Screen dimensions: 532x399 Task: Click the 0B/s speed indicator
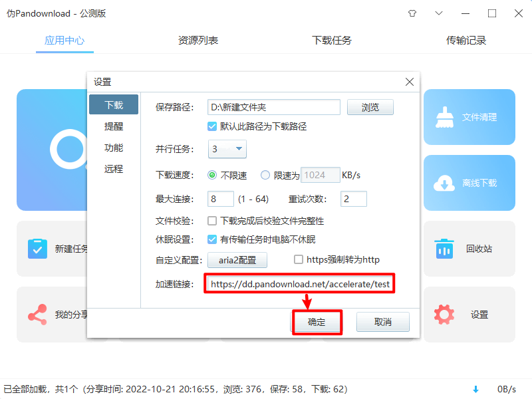(x=507, y=389)
